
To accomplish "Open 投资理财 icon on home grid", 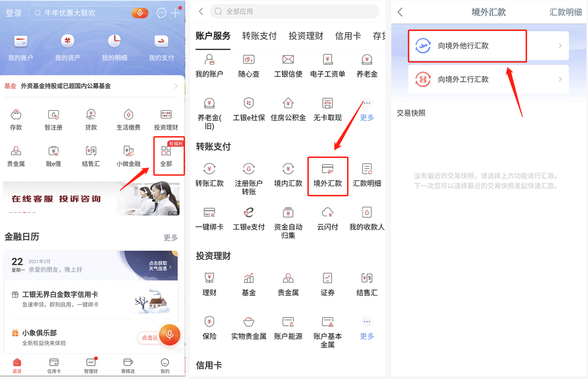I will pos(166,114).
